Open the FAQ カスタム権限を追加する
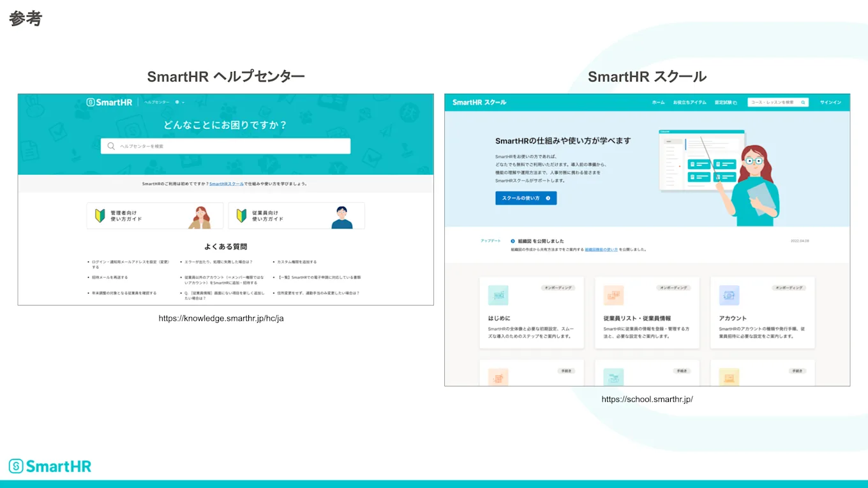 [x=297, y=262]
